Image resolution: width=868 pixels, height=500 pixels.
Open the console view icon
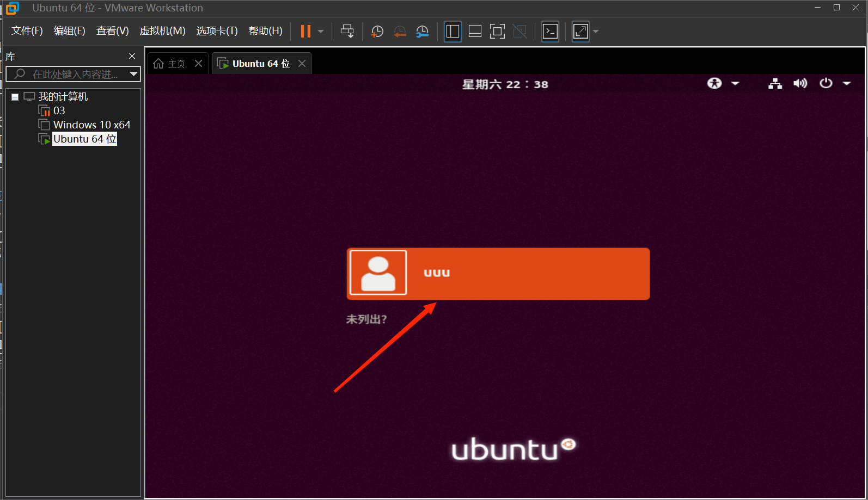coord(550,32)
